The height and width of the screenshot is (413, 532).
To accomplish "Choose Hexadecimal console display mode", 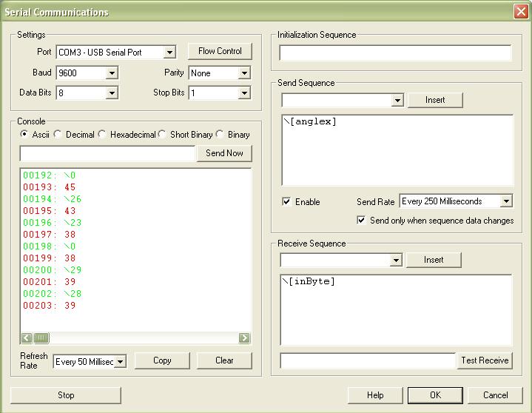I will [x=103, y=135].
